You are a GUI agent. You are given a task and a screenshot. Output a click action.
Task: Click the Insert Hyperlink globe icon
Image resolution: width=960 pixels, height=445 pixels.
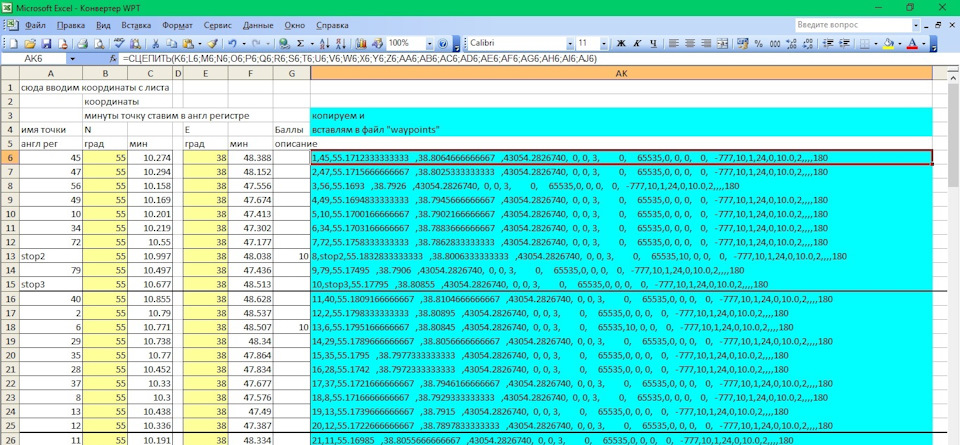click(284, 44)
